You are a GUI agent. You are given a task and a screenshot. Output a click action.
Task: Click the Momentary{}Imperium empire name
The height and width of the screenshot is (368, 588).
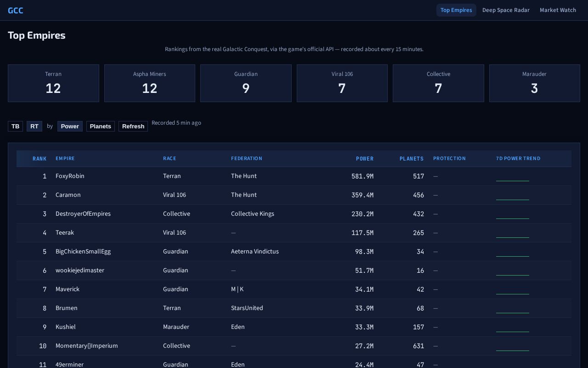[x=87, y=346]
